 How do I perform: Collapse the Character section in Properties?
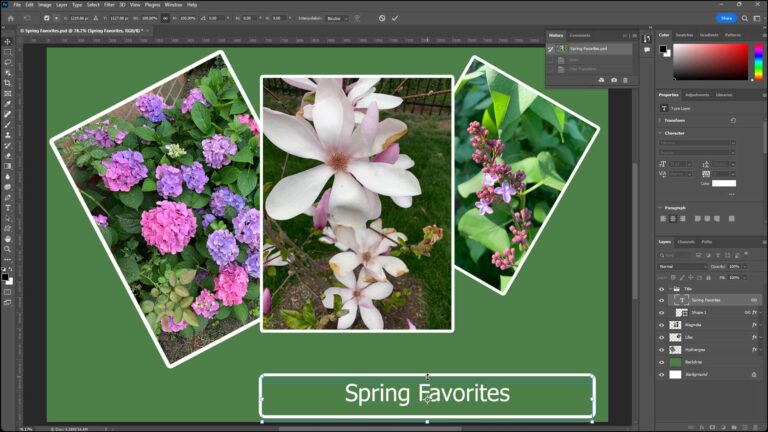point(660,133)
